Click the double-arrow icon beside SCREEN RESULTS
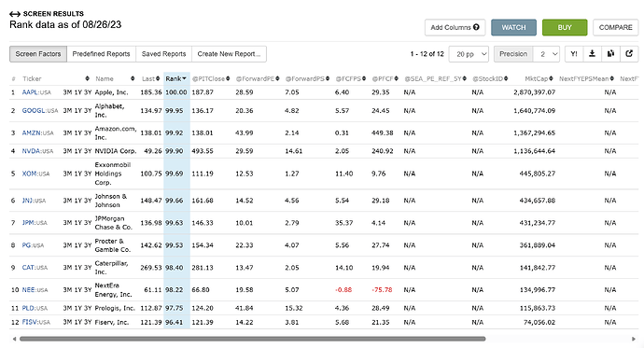 [x=15, y=14]
